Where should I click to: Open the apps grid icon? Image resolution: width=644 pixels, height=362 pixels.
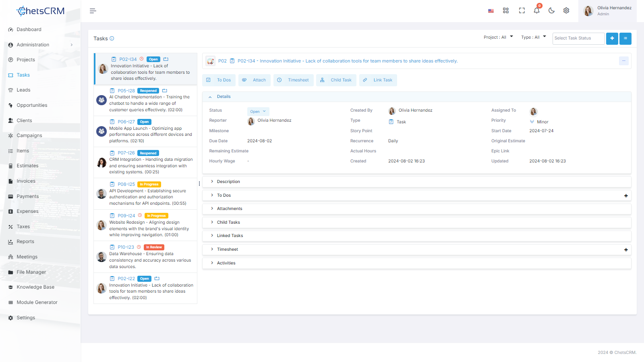506,11
